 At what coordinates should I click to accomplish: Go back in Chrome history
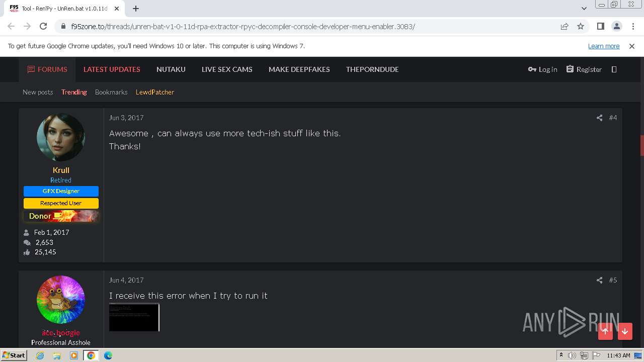pyautogui.click(x=11, y=26)
